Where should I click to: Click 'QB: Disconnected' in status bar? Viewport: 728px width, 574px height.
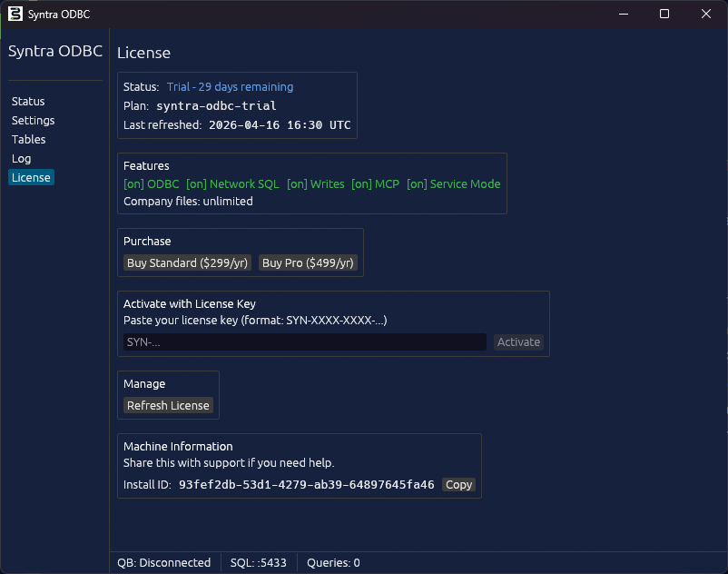click(x=164, y=563)
